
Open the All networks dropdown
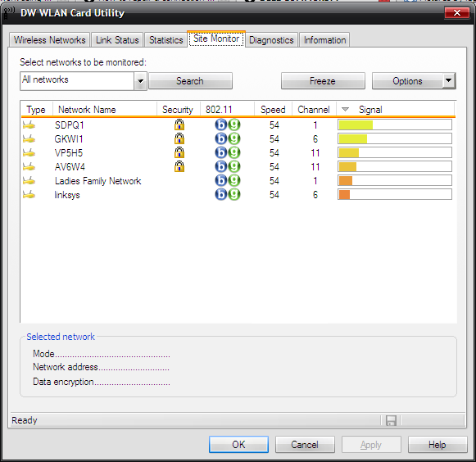coord(140,81)
